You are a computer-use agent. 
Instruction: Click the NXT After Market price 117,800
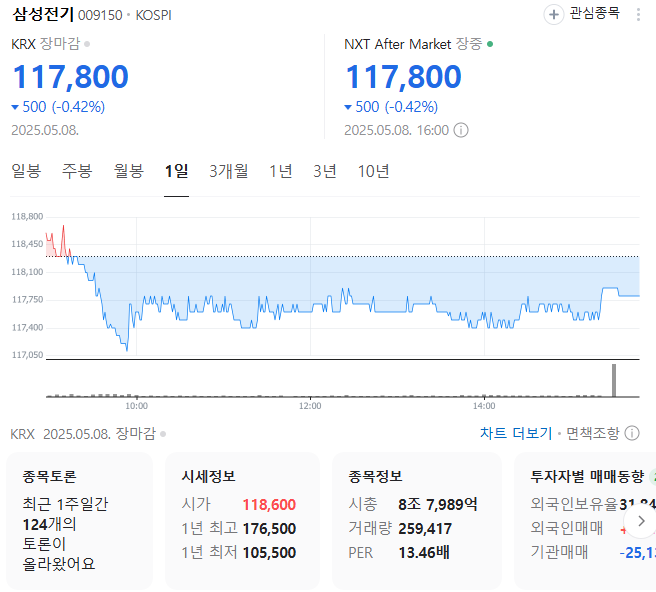pyautogui.click(x=403, y=77)
